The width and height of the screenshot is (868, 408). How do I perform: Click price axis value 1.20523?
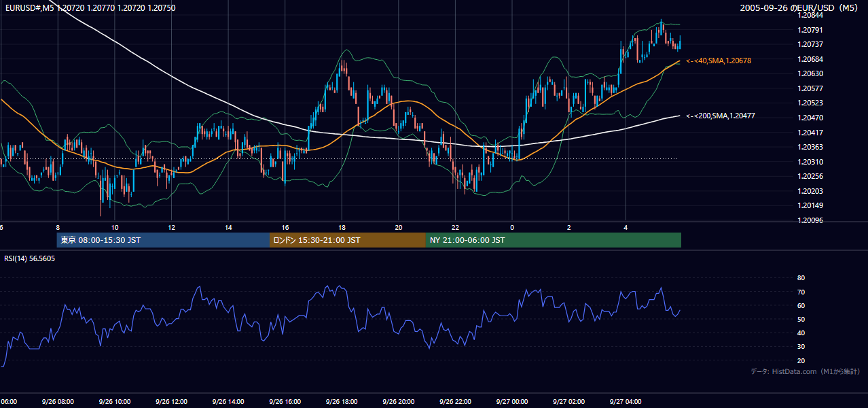click(x=811, y=103)
